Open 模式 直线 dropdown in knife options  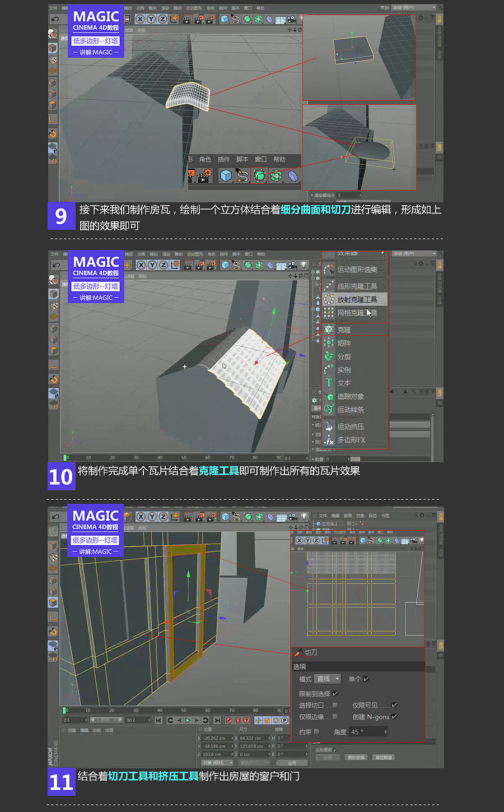pyautogui.click(x=328, y=679)
